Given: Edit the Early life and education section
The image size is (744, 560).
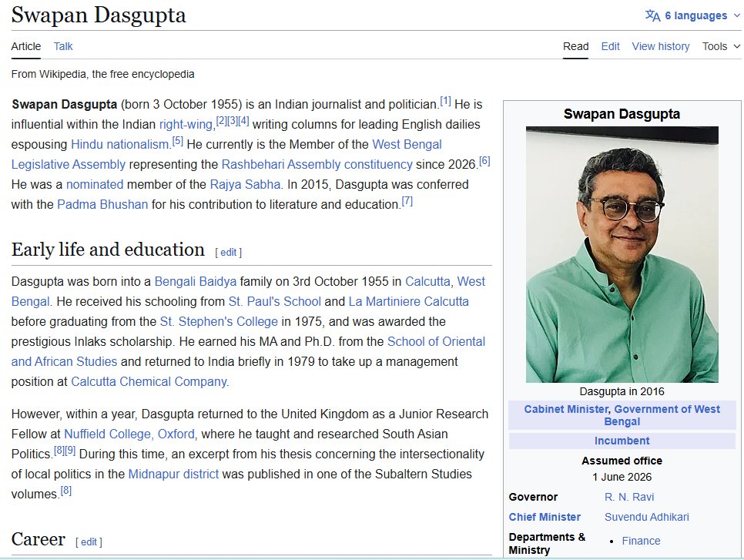Looking at the screenshot, I should point(228,253).
